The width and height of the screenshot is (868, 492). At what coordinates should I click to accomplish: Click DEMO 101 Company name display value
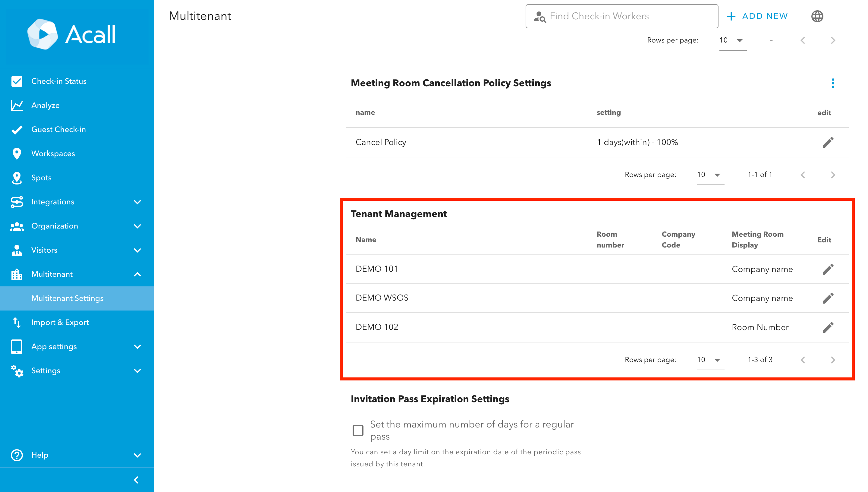762,269
